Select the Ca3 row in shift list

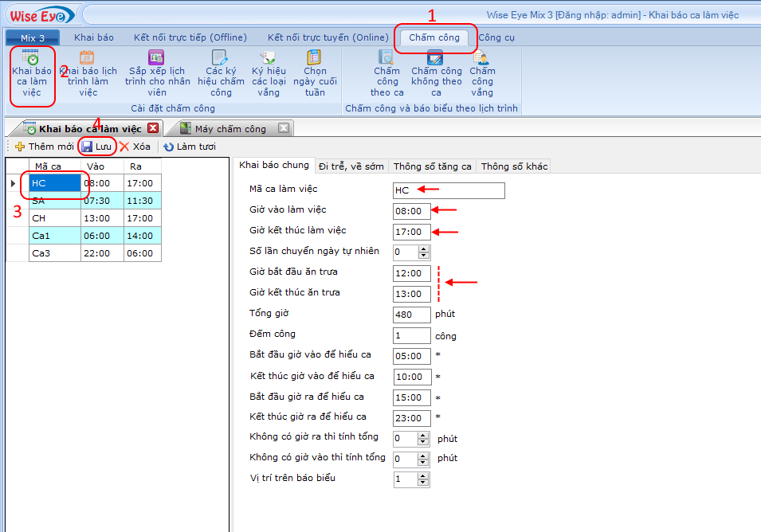[x=56, y=253]
